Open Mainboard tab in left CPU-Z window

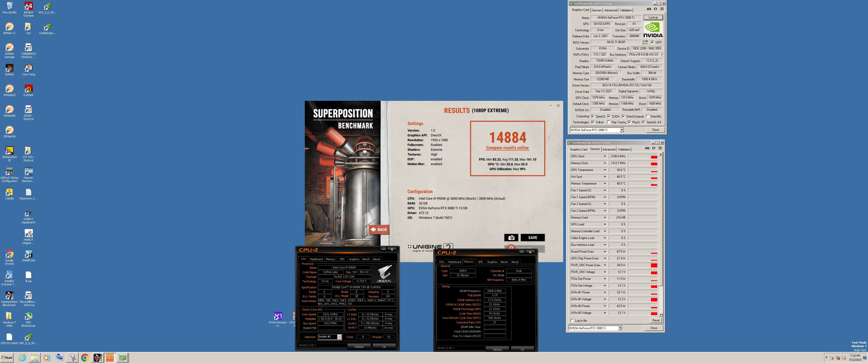[316, 259]
